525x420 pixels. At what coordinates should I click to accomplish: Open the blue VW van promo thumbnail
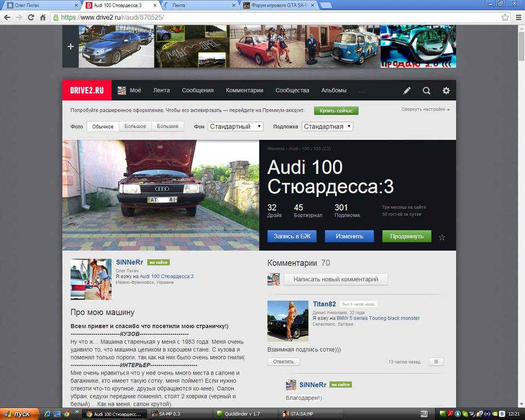(x=342, y=46)
